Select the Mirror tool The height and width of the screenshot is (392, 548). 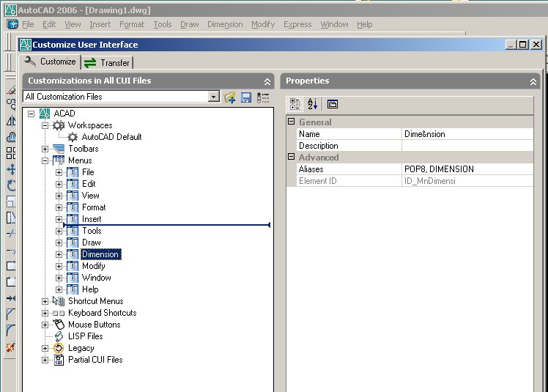pyautogui.click(x=11, y=121)
